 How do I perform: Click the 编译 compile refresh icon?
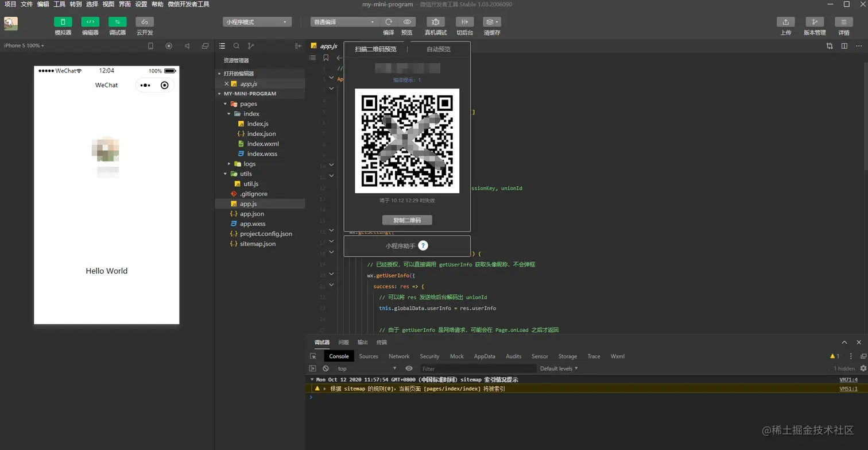(x=389, y=22)
